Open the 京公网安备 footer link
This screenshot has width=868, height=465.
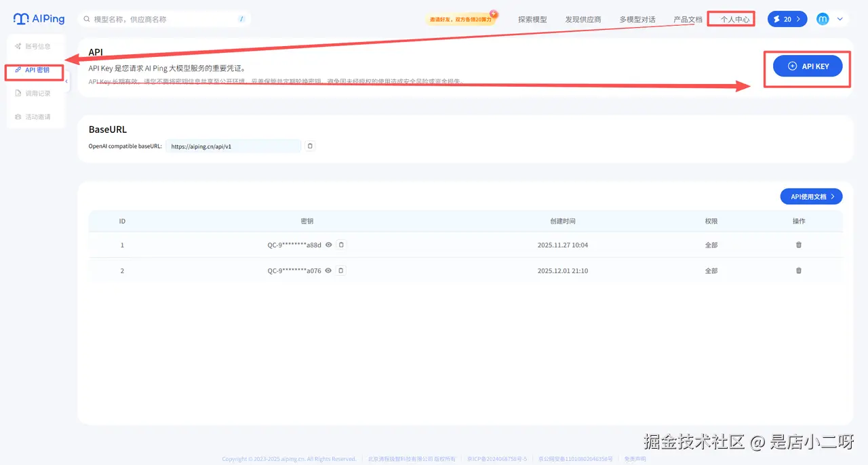[x=576, y=459]
